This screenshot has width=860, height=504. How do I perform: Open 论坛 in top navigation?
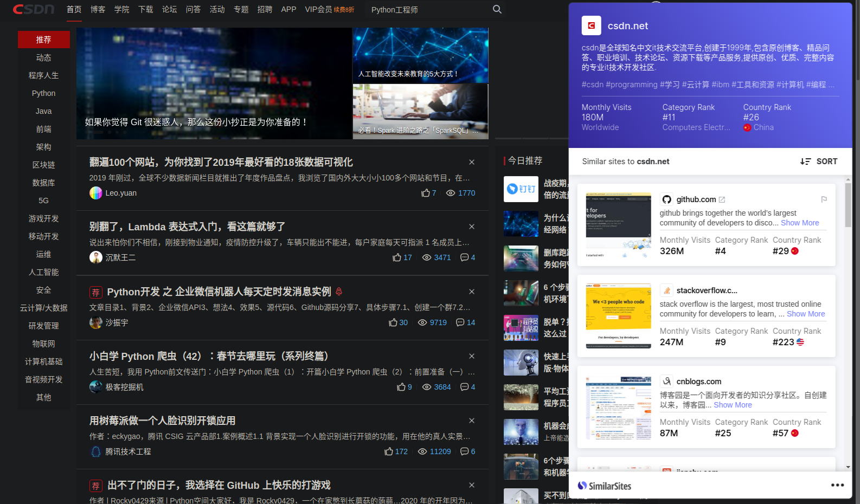pyautogui.click(x=170, y=9)
